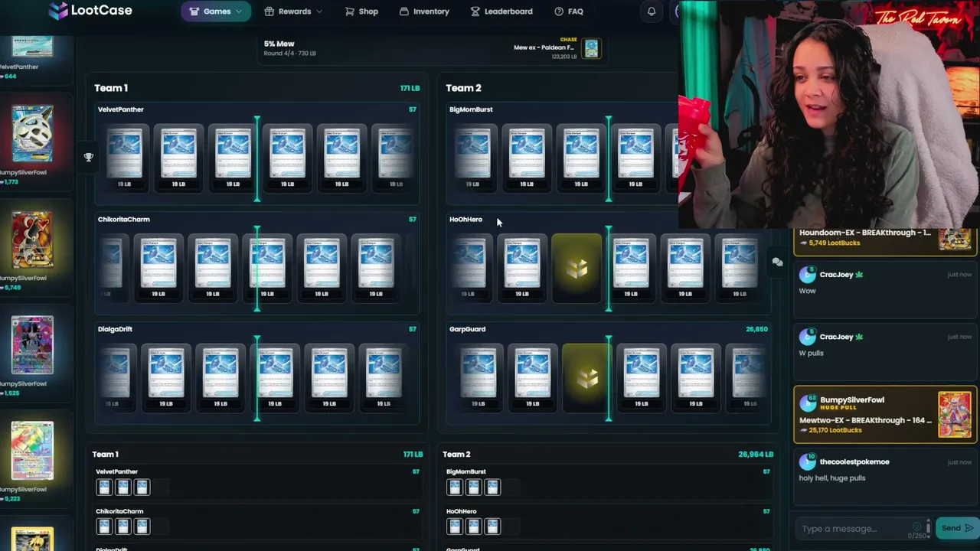Click CracJoey's avatar on the 'Wow' message
The image size is (980, 551).
[807, 275]
